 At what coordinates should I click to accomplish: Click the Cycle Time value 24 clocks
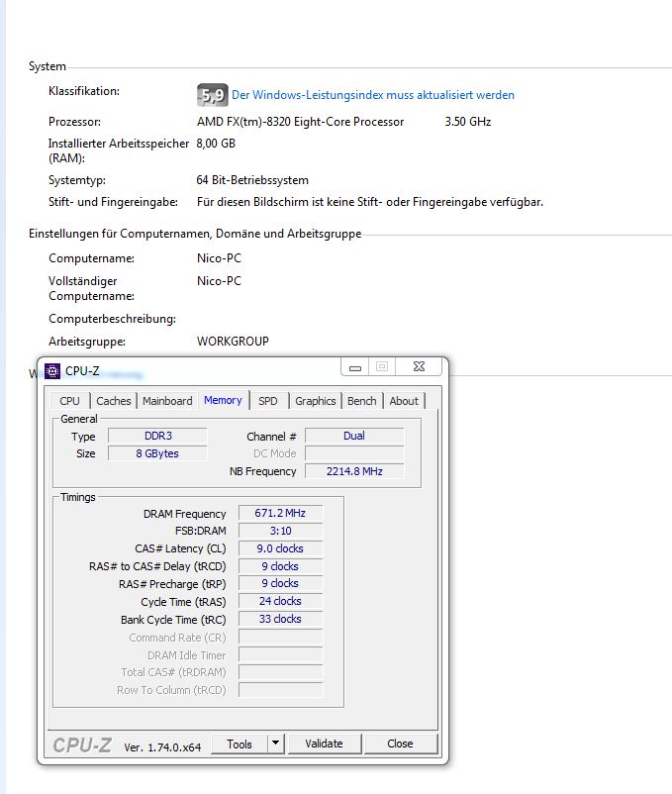coord(280,601)
